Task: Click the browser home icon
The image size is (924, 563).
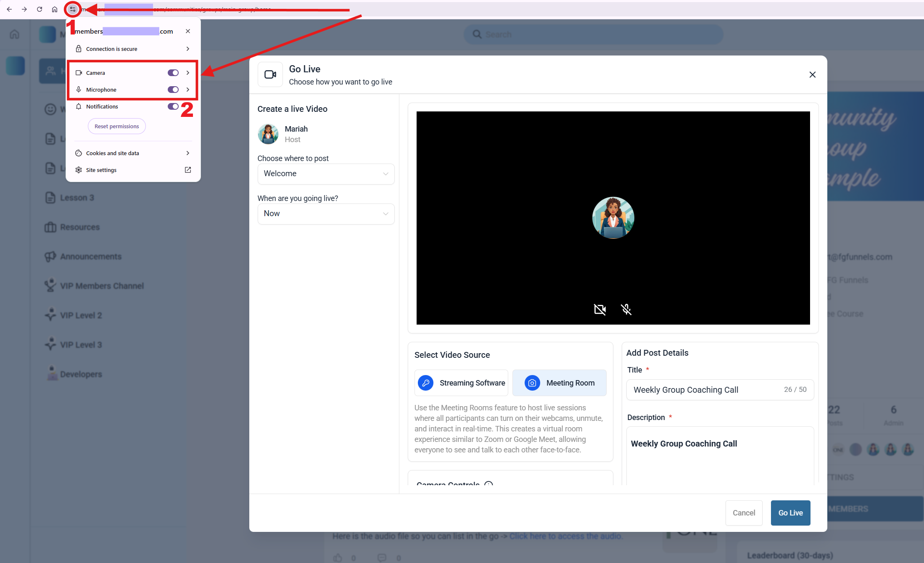Action: 55,9
